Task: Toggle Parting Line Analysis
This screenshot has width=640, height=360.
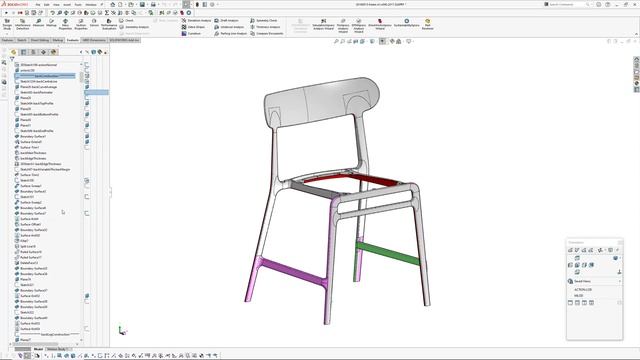Action: (x=231, y=33)
